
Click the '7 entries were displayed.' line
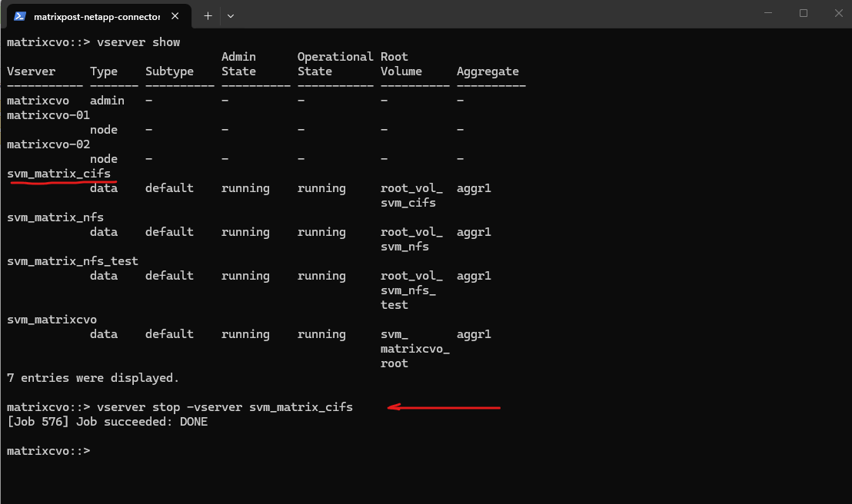(92, 378)
